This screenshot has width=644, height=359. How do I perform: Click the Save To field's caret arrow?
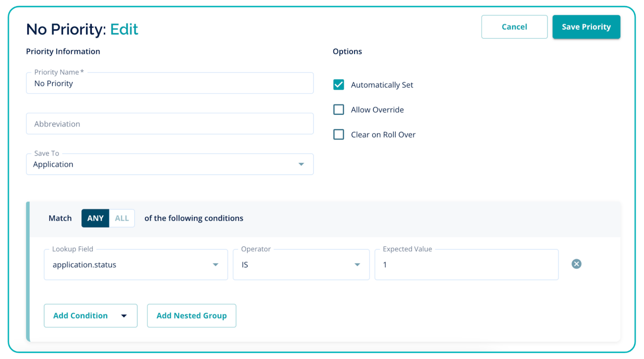[x=301, y=164]
